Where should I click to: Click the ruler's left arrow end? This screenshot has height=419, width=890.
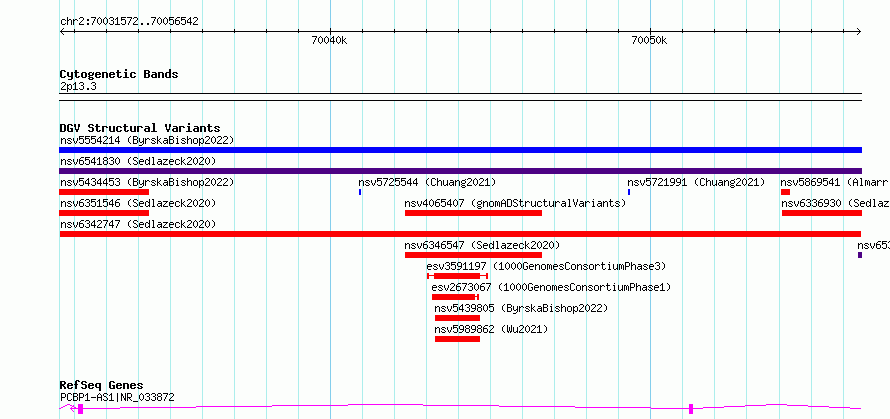point(62,32)
